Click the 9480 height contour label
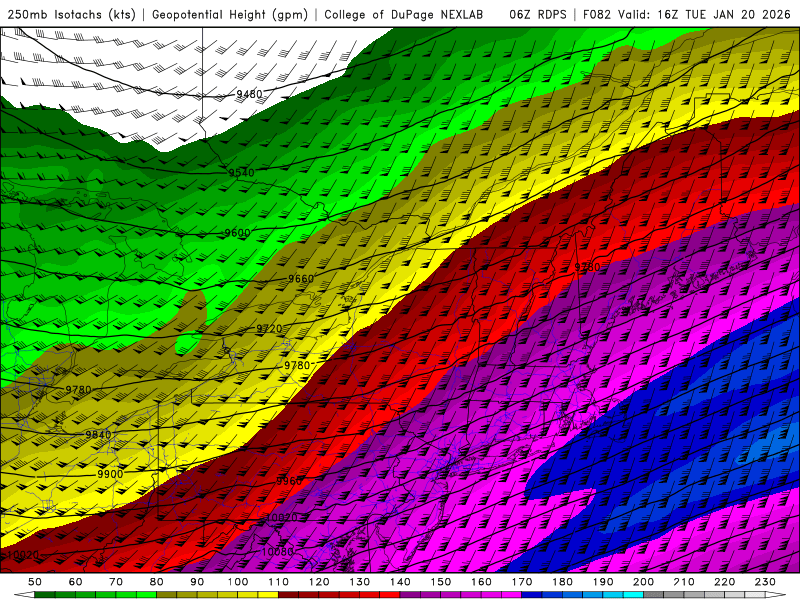This screenshot has height=600, width=800. click(249, 94)
